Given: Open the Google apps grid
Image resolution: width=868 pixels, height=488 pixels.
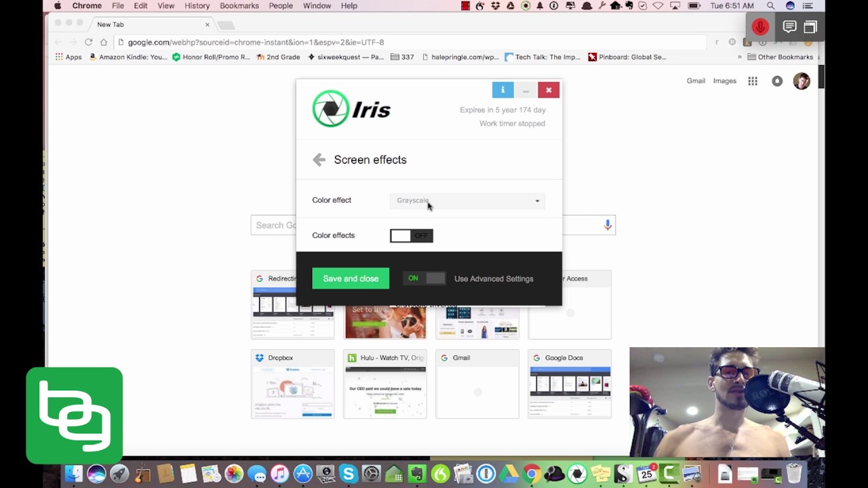Looking at the screenshot, I should click(x=753, y=81).
